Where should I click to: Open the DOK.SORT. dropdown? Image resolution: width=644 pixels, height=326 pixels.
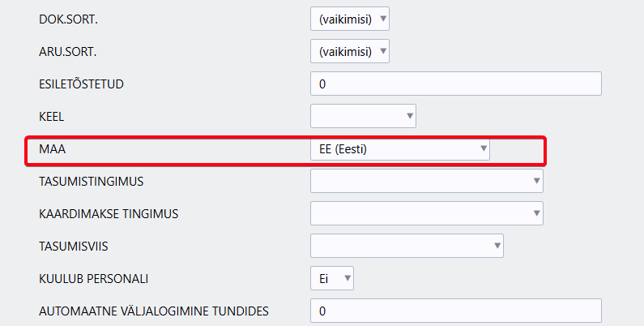click(350, 19)
